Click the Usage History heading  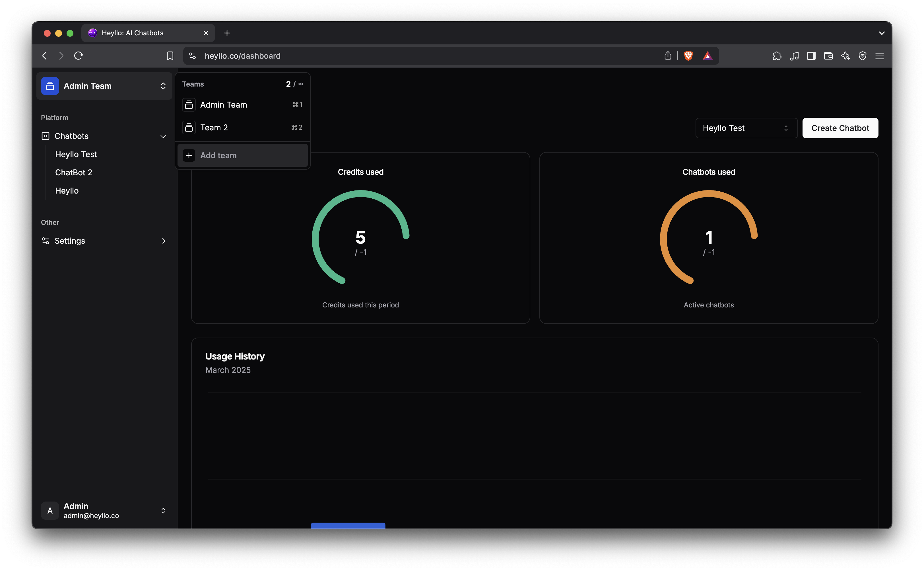pos(235,356)
